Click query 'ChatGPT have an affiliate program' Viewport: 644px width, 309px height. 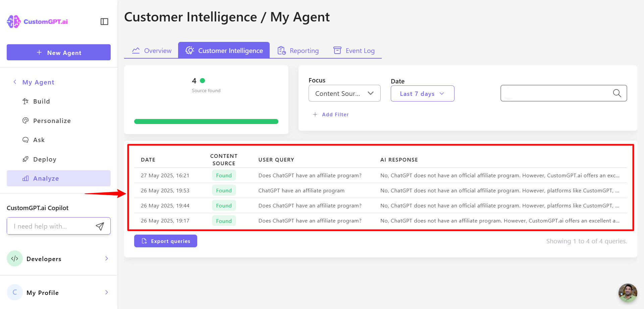301,190
